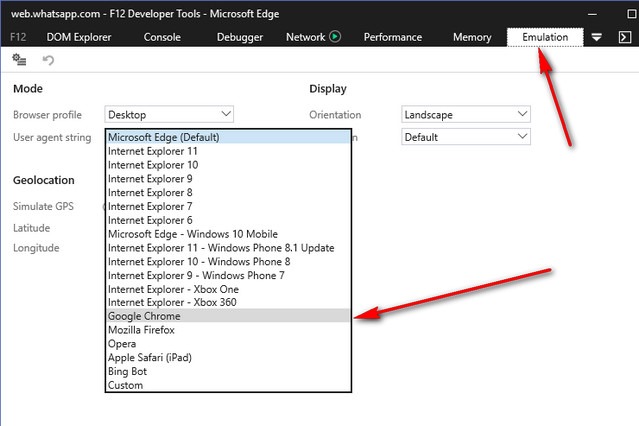Choose Internet Explorer - Xbox 360
This screenshot has width=639, height=426.
click(228, 302)
